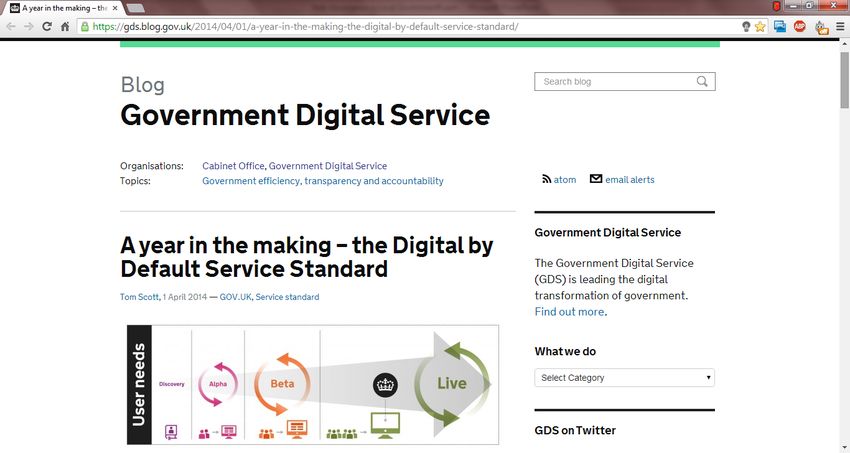Viewport: 850px width, 453px height.
Task: Open a new browser tab
Action: tap(135, 8)
